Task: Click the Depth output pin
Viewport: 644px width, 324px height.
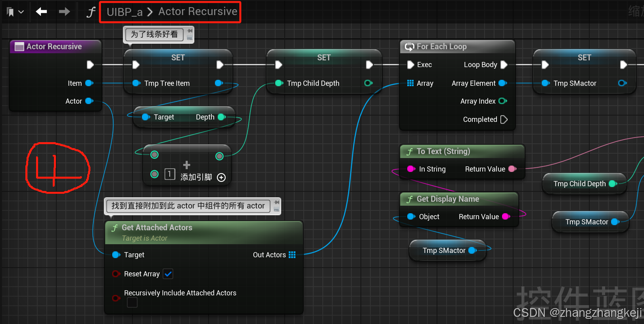Action: pos(222,117)
